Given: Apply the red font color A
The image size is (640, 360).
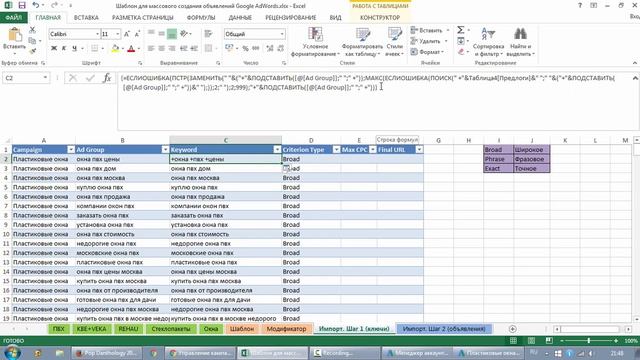Looking at the screenshot, I should (131, 49).
